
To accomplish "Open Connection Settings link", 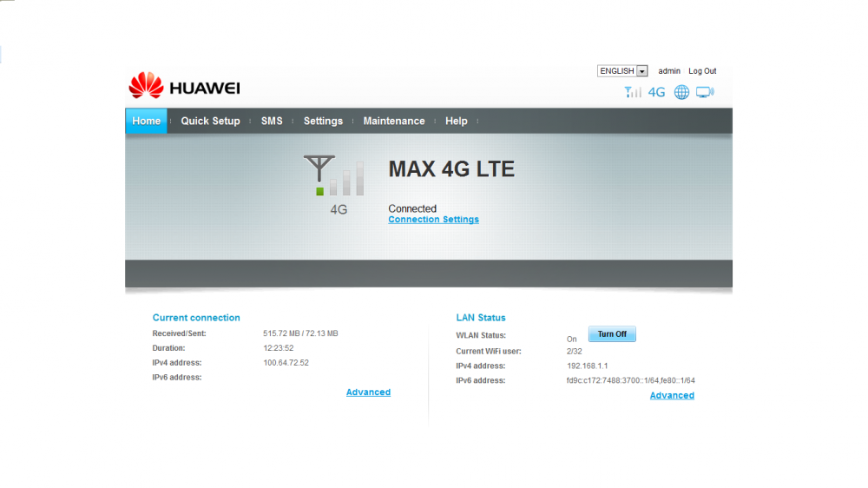I will [x=433, y=220].
